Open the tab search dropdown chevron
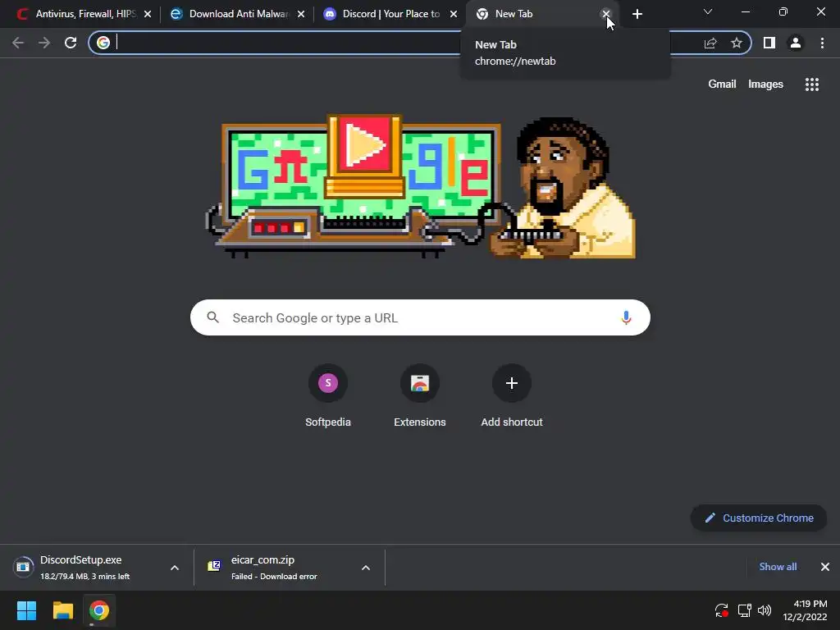 tap(708, 11)
